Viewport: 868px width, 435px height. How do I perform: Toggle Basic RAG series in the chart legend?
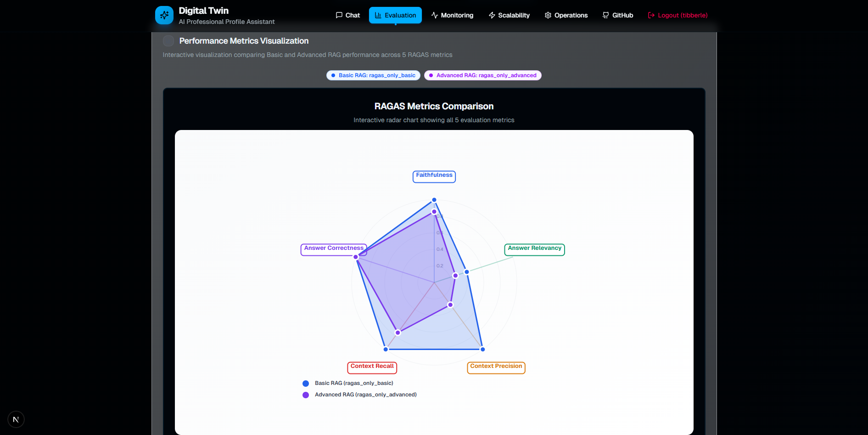(x=348, y=383)
